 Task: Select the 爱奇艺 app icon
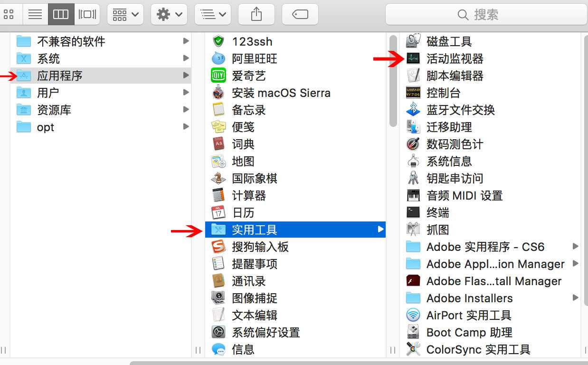[x=218, y=76]
